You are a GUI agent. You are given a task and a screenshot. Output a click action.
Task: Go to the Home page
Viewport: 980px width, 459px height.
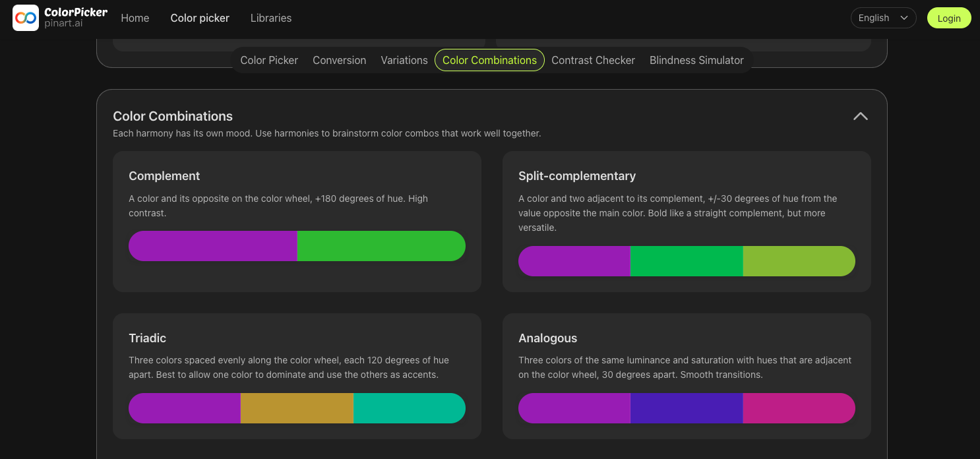click(x=135, y=18)
